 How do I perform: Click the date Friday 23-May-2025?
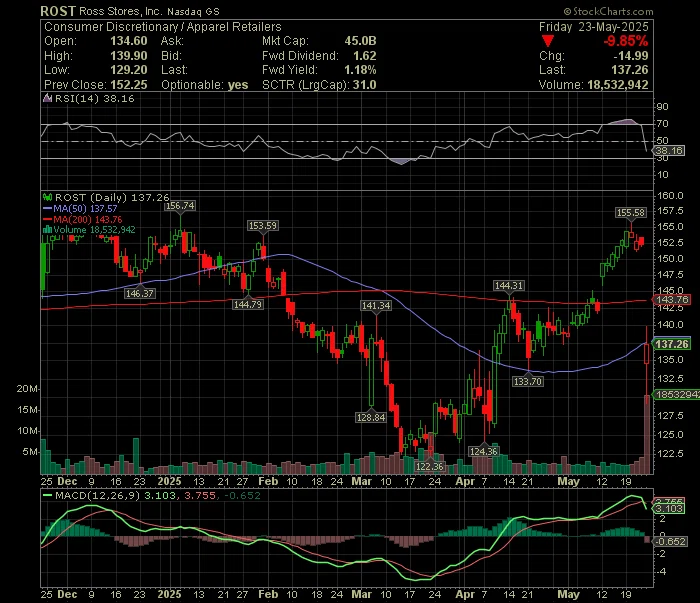click(x=593, y=27)
